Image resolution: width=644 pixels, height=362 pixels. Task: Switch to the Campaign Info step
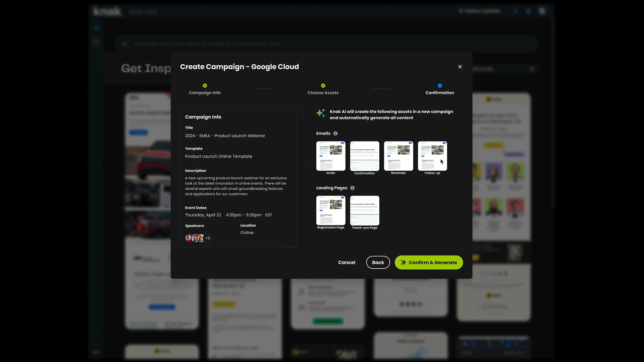point(205,93)
